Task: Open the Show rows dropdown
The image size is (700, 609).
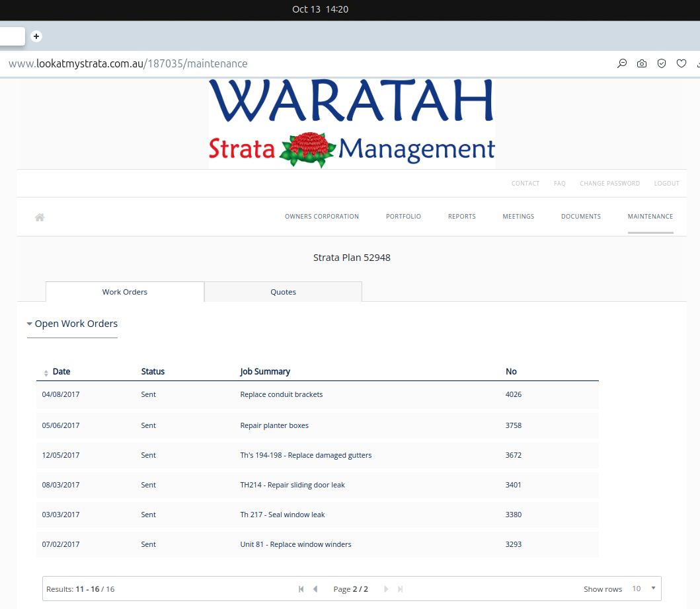Action: 644,589
